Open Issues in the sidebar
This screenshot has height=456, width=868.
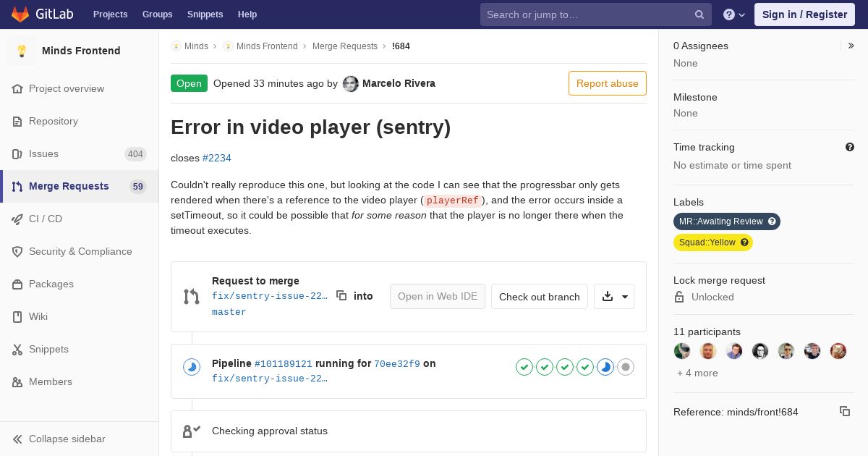80,153
